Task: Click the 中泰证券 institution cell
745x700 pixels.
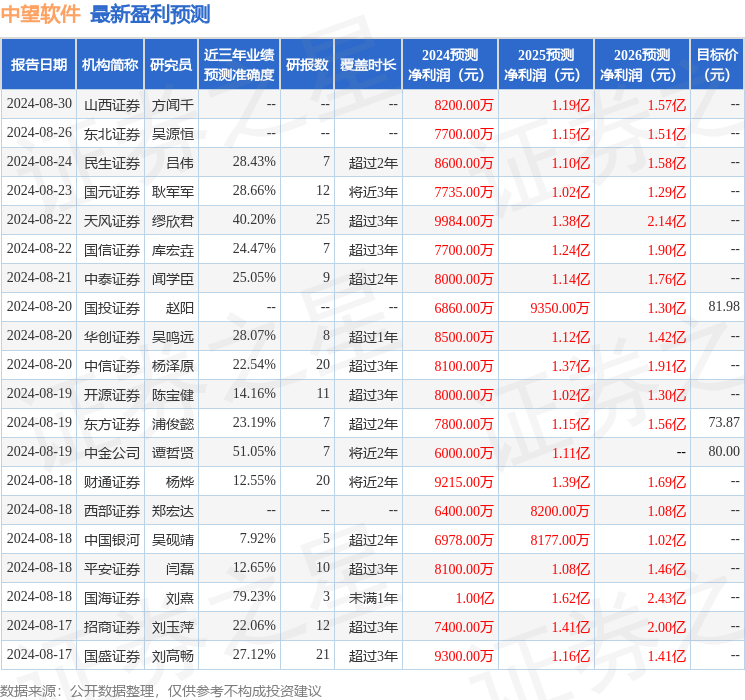Action: [x=112, y=279]
